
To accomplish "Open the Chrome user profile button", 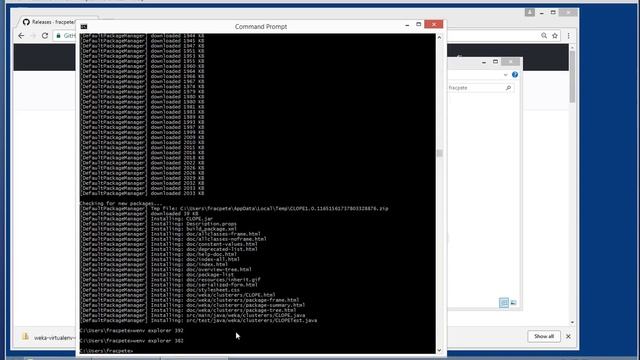I will point(530,12).
